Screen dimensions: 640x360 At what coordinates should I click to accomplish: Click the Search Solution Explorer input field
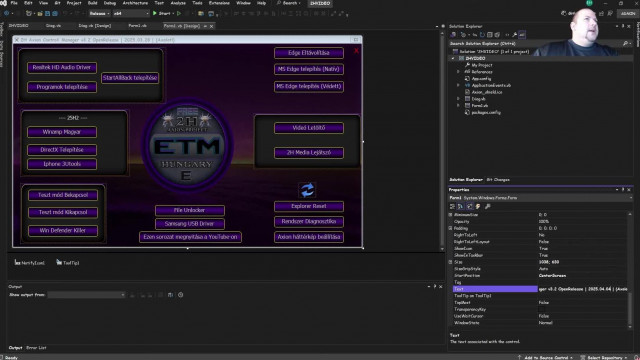(x=535, y=43)
